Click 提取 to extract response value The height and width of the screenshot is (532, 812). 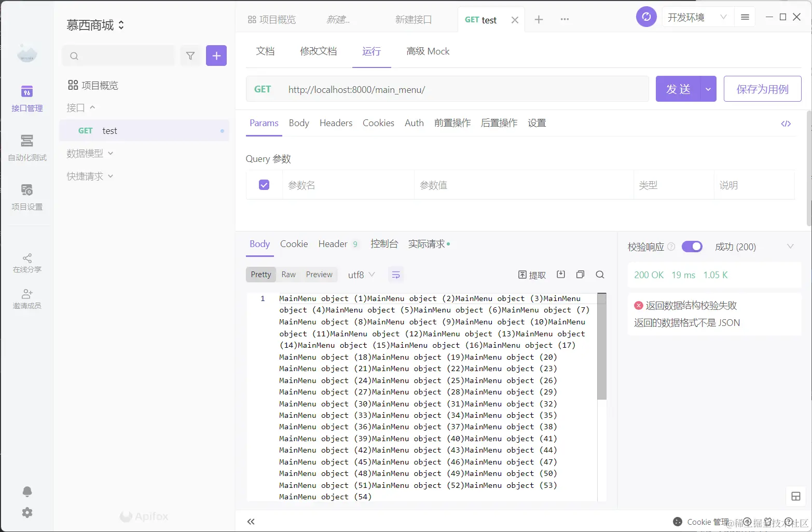(x=532, y=275)
